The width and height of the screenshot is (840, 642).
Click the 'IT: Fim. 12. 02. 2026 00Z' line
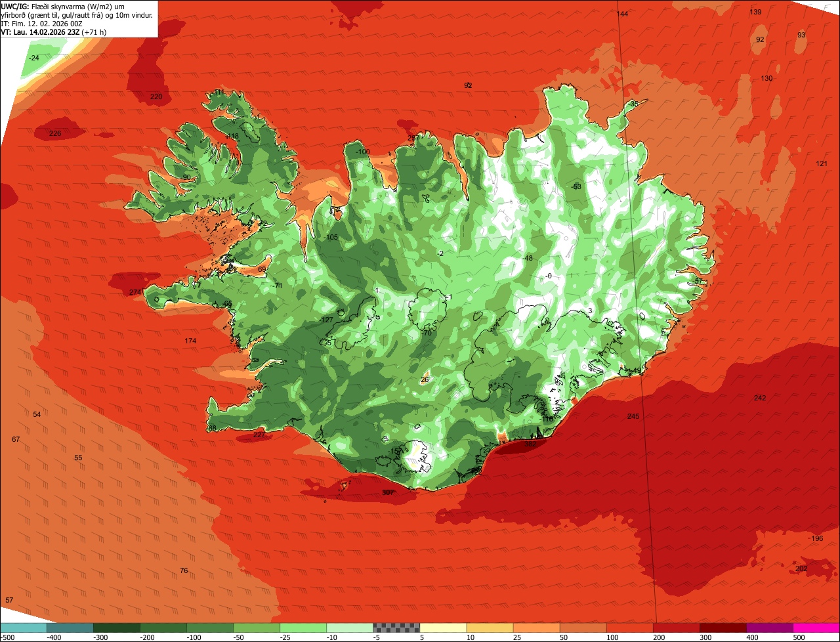pyautogui.click(x=41, y=23)
